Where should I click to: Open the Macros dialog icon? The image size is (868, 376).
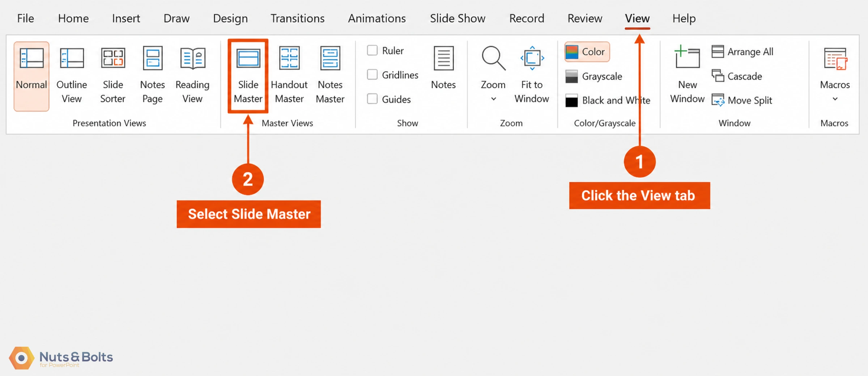click(x=835, y=59)
